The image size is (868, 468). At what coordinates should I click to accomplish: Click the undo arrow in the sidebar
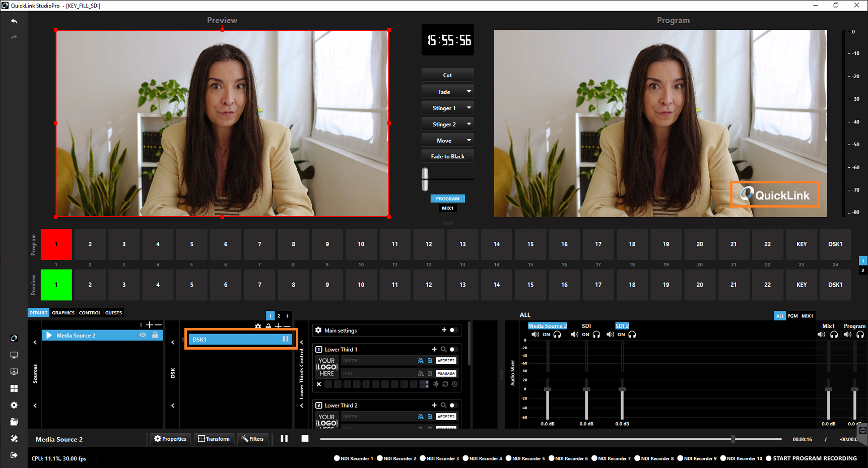click(x=14, y=21)
